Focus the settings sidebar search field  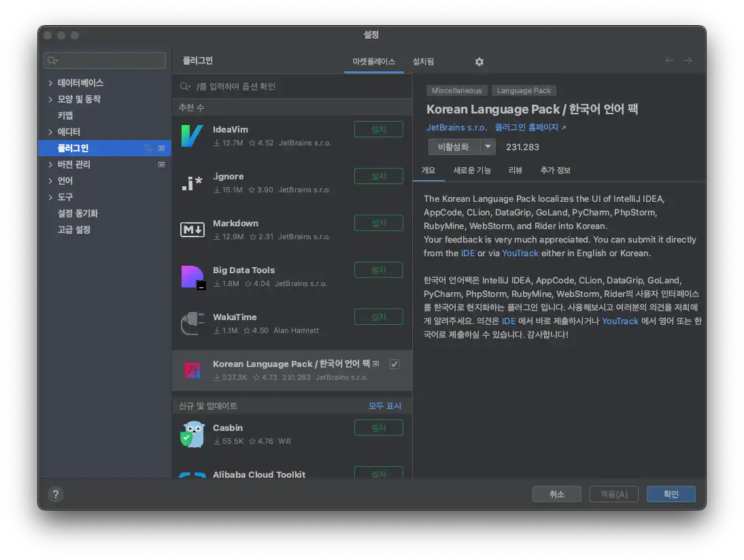pos(104,60)
